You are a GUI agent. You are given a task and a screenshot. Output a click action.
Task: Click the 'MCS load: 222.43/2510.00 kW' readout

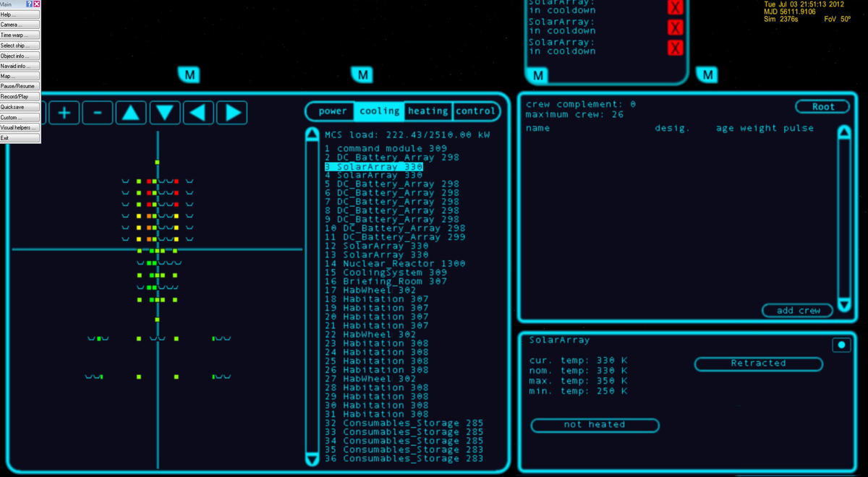coord(407,135)
